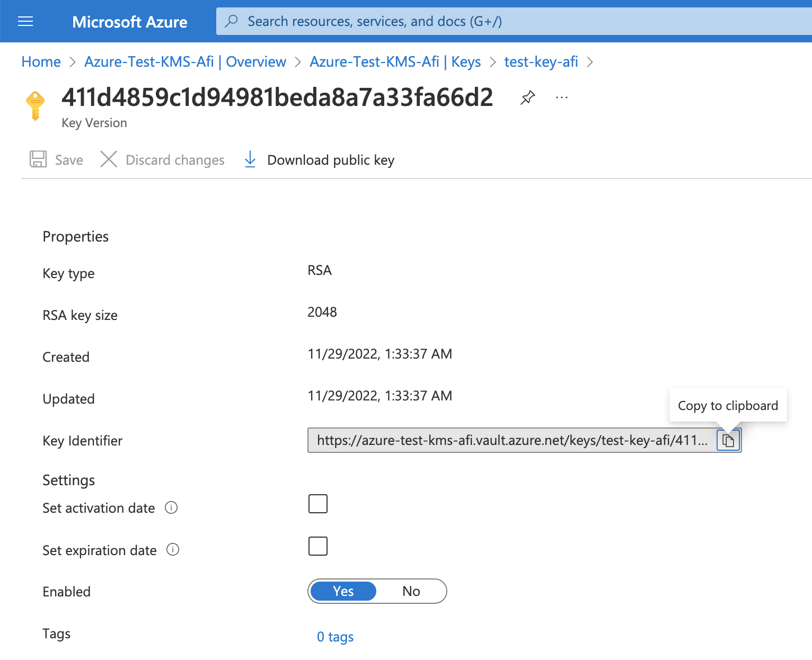Show info for Set activation date
The height and width of the screenshot is (660, 812).
[x=171, y=507]
